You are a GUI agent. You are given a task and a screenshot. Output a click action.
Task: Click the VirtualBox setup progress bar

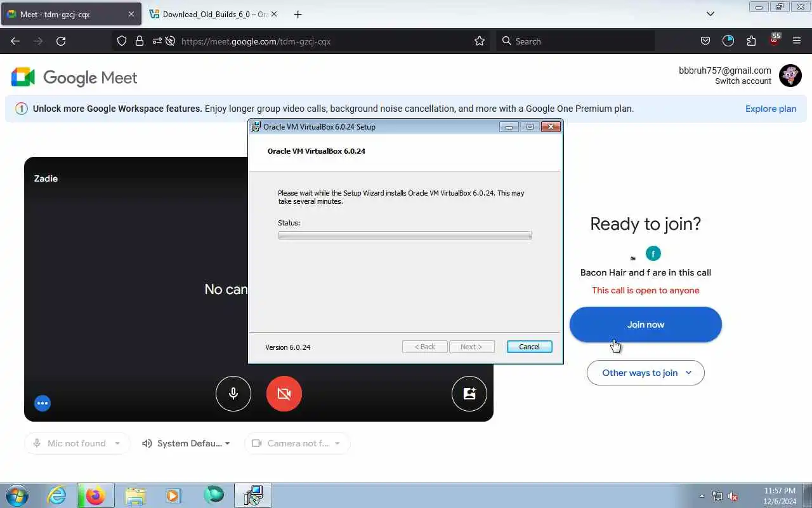click(x=405, y=236)
